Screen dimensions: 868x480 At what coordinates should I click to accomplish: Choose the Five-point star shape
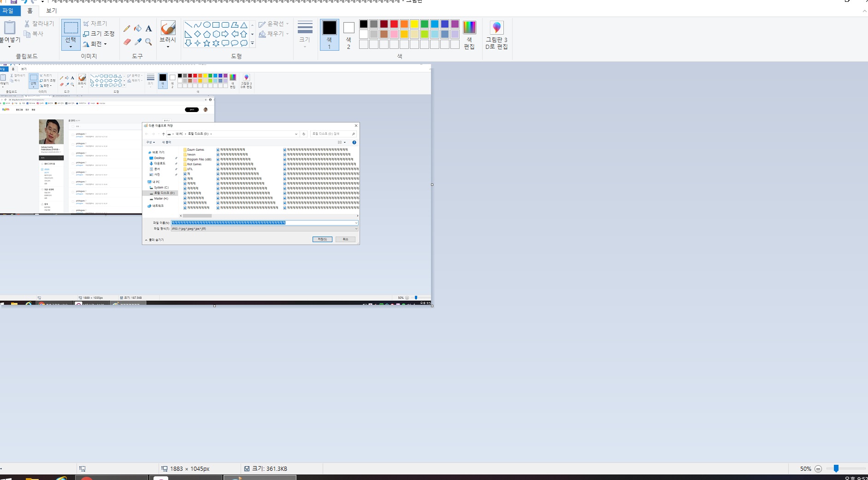pos(207,43)
